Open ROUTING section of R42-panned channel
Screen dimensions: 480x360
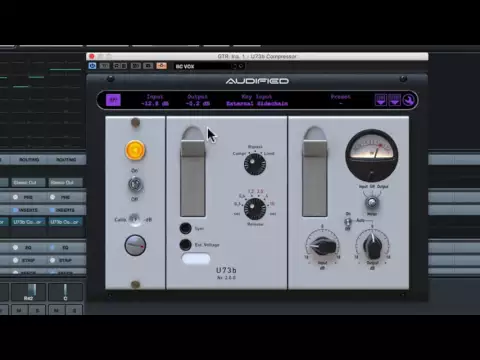(29, 160)
